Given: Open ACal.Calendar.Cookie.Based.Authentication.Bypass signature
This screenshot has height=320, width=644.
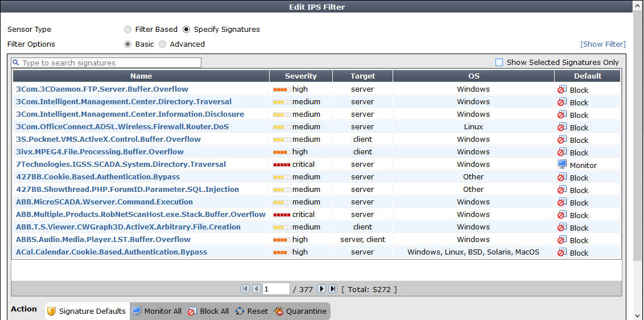Looking at the screenshot, I should (112, 252).
